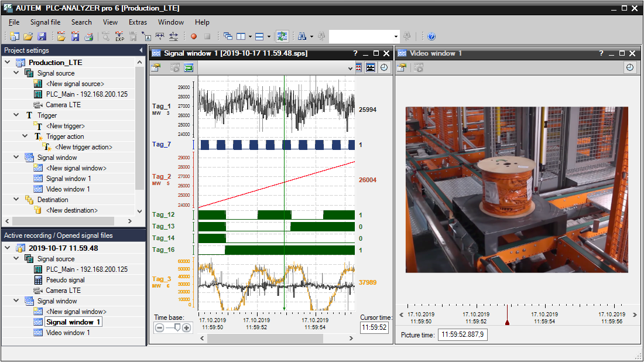Create a new project with the New icon
The image size is (644, 362).
pos(14,36)
